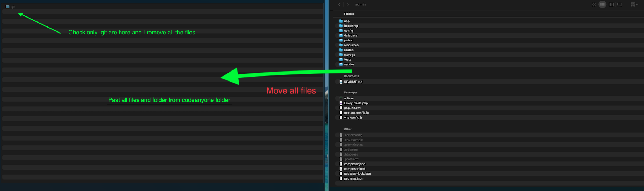
Task: Switch Finder to icon grid view
Action: coord(593,4)
